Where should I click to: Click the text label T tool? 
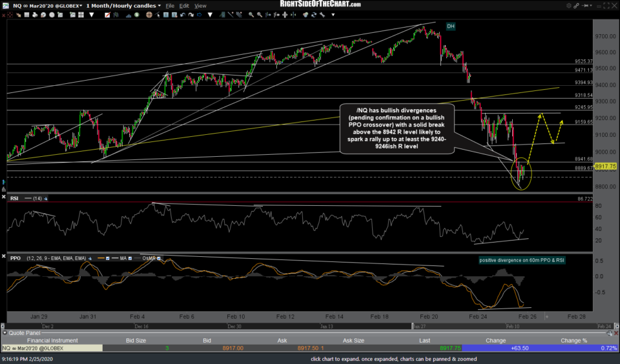tap(166, 15)
